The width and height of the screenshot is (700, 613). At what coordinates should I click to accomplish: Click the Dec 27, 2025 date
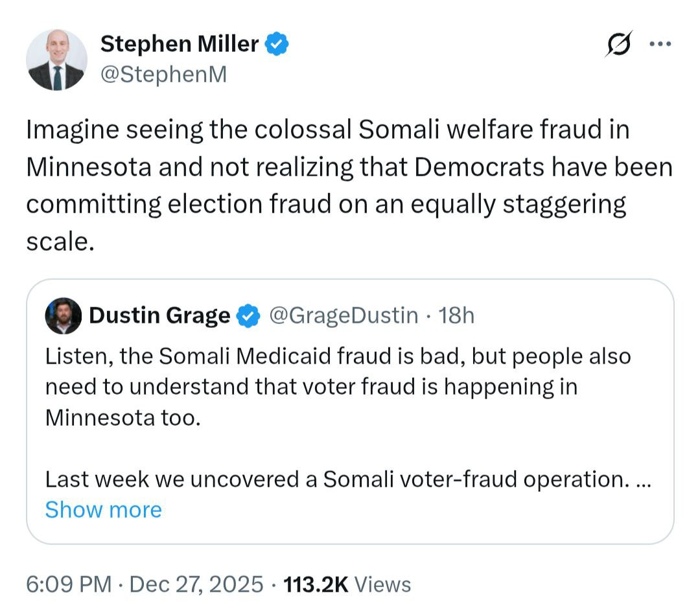click(196, 584)
